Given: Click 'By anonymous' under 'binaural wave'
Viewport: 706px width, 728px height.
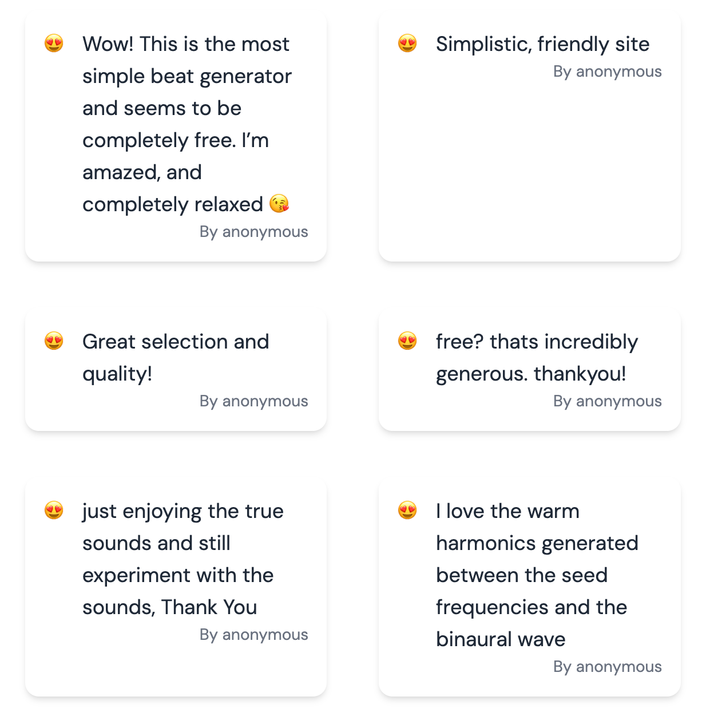Looking at the screenshot, I should (608, 667).
